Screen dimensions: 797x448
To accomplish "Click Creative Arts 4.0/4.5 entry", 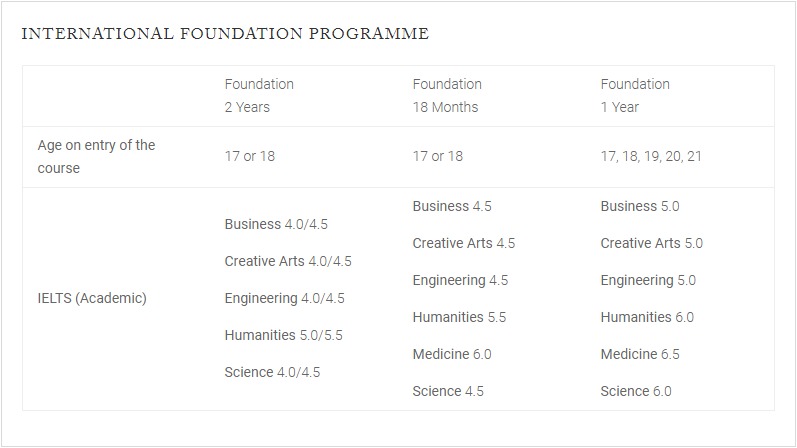I will pyautogui.click(x=288, y=261).
